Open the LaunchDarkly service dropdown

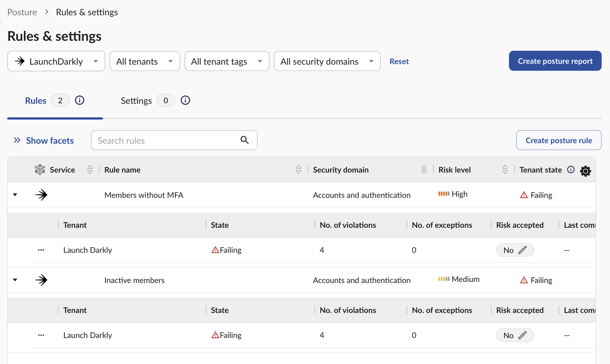tap(56, 61)
